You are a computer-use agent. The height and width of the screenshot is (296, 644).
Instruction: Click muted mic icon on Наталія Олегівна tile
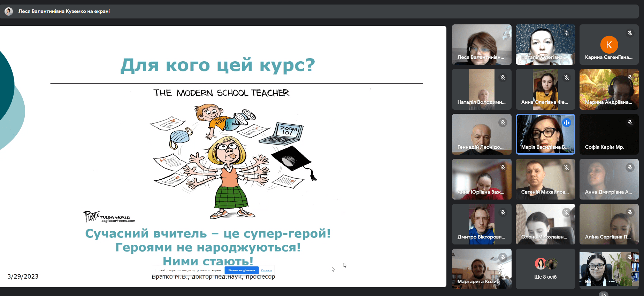[567, 33]
